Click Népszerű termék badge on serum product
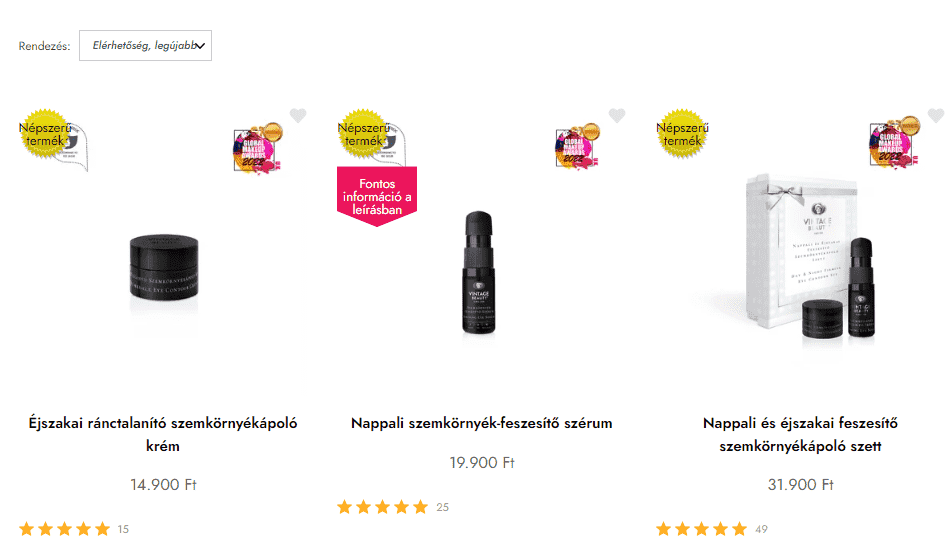This screenshot has height=545, width=947. (364, 134)
